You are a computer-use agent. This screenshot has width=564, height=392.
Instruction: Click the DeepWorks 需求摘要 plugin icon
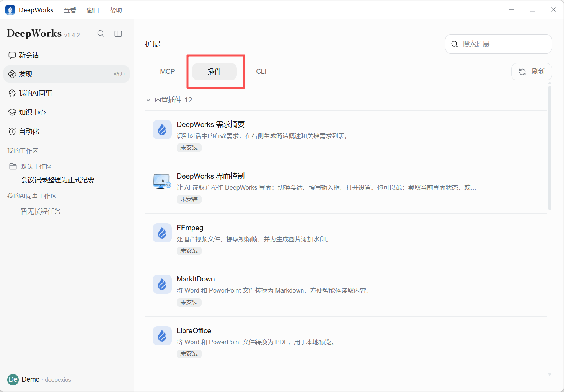162,130
